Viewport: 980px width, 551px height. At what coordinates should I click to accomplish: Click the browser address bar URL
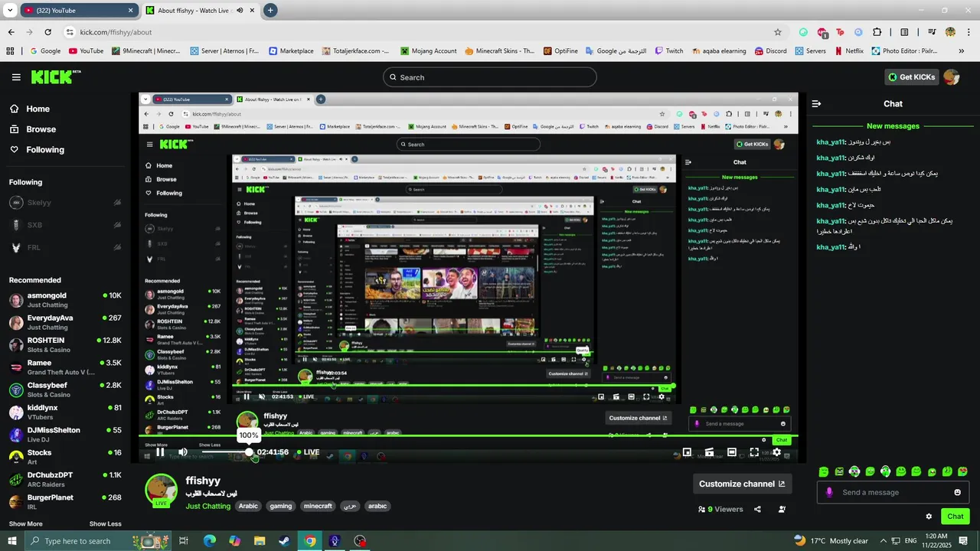pyautogui.click(x=116, y=32)
